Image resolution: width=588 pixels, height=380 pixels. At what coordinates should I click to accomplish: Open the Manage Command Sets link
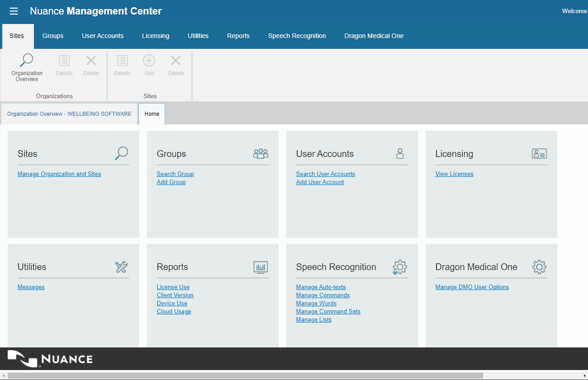(328, 312)
